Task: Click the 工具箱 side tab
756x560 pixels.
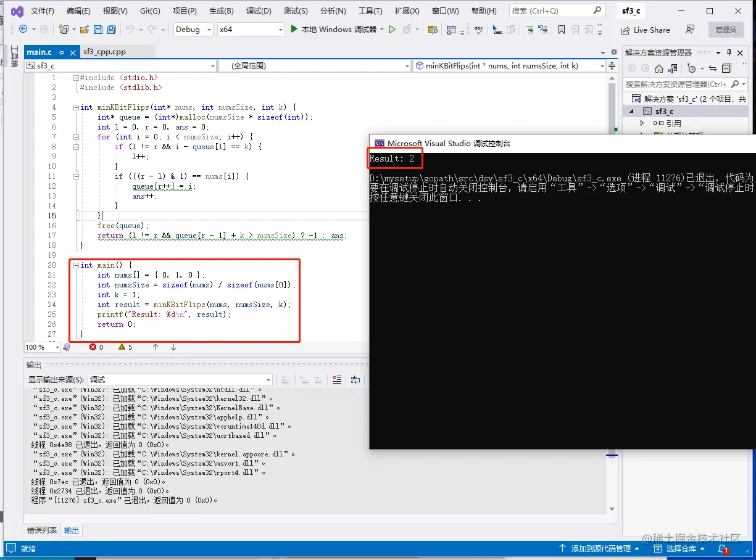Action: pos(14,57)
